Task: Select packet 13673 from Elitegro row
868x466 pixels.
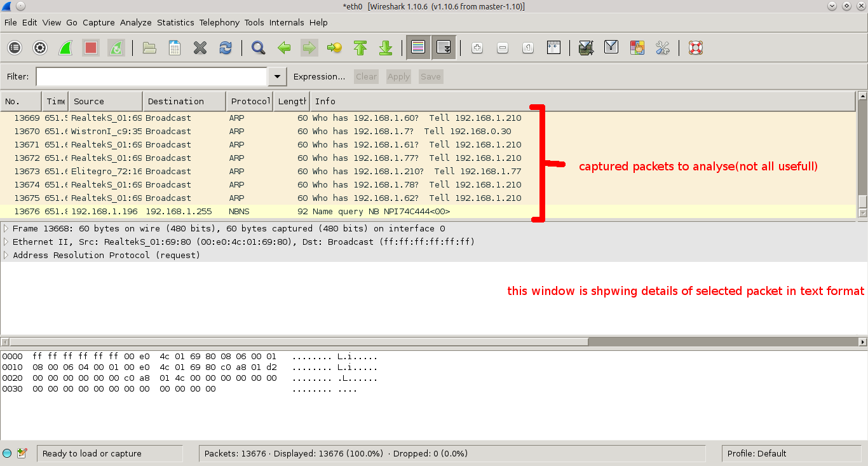Action: tap(428, 171)
